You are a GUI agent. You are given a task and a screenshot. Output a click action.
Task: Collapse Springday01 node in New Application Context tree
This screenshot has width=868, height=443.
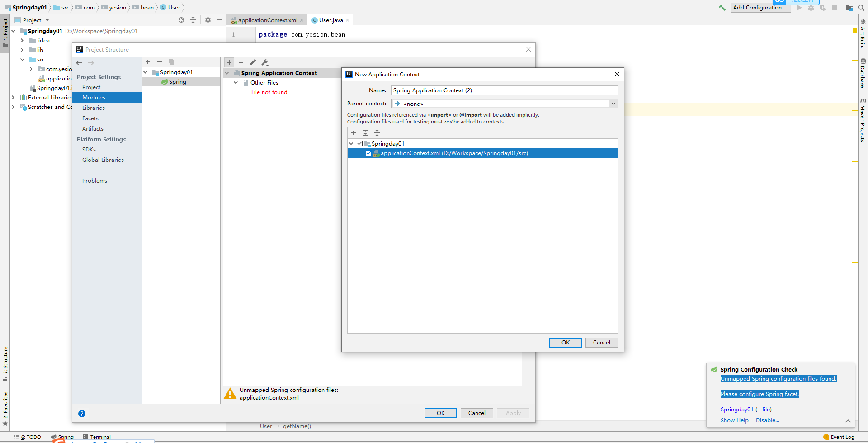351,144
